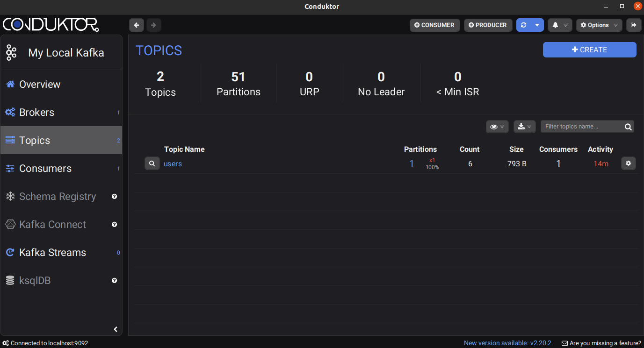Open the Overview section
Image resolution: width=644 pixels, height=348 pixels.
[x=61, y=85]
